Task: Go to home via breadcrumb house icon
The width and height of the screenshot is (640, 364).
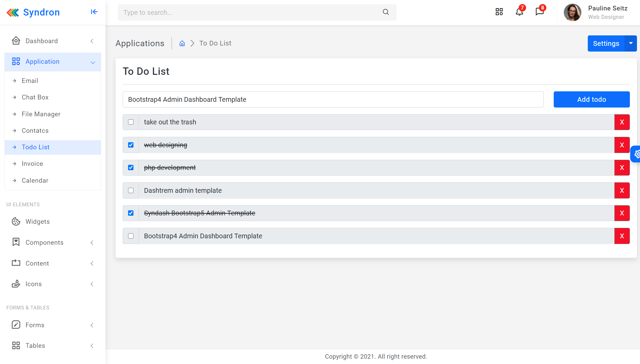Action: (182, 43)
